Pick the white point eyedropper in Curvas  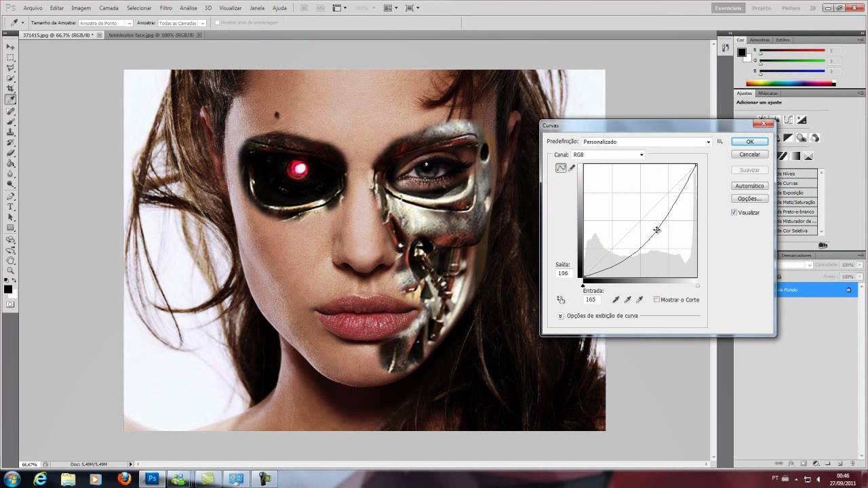[x=639, y=300]
